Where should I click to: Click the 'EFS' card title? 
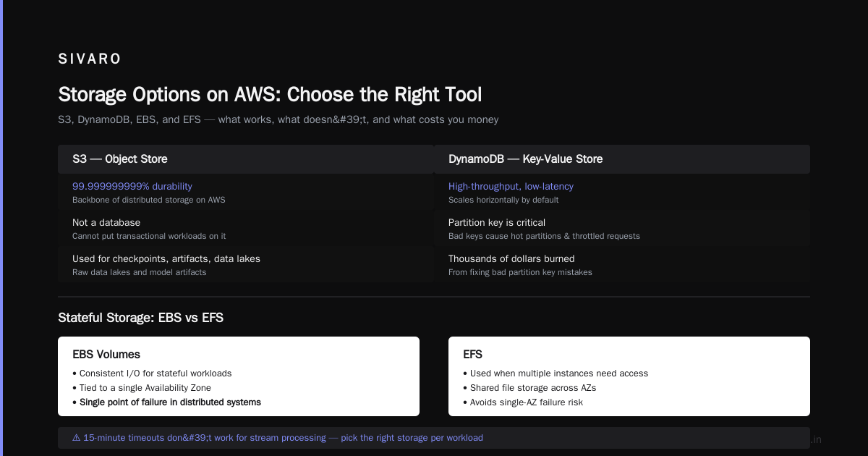(472, 354)
